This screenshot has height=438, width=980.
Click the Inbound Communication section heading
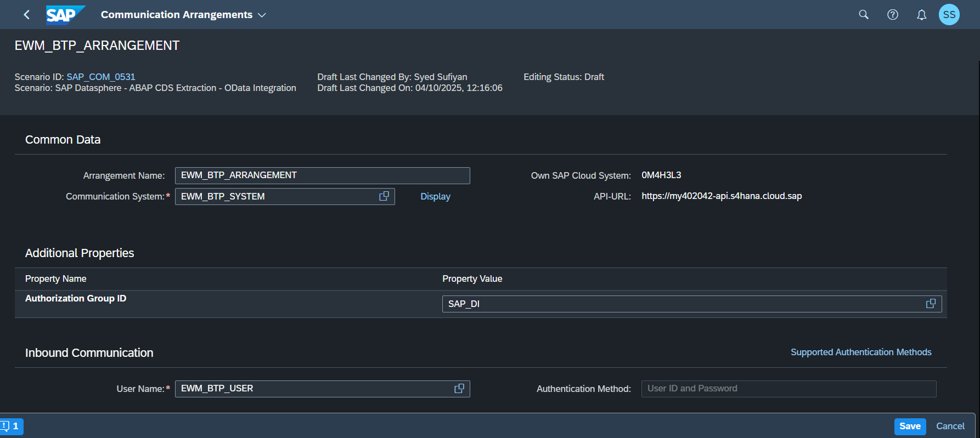(89, 353)
